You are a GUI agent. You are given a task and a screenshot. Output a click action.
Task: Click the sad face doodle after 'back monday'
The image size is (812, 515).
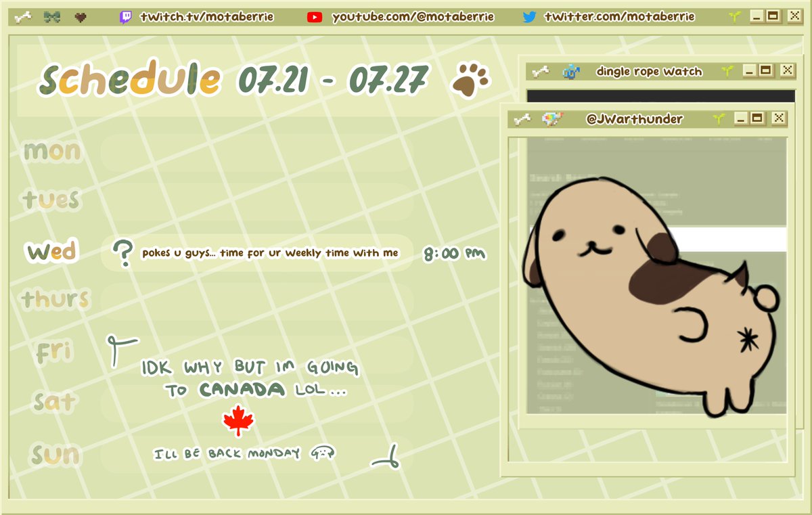coord(323,452)
